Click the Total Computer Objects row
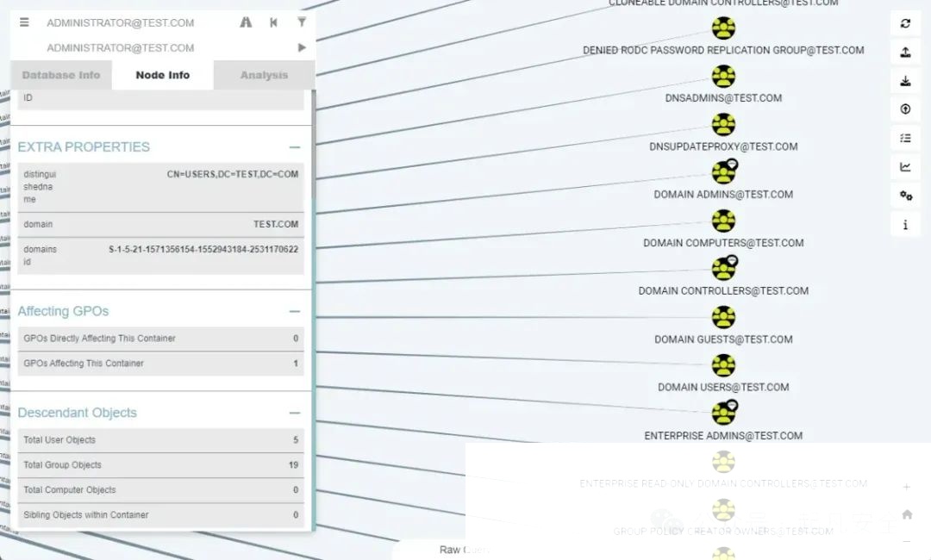 [x=161, y=490]
